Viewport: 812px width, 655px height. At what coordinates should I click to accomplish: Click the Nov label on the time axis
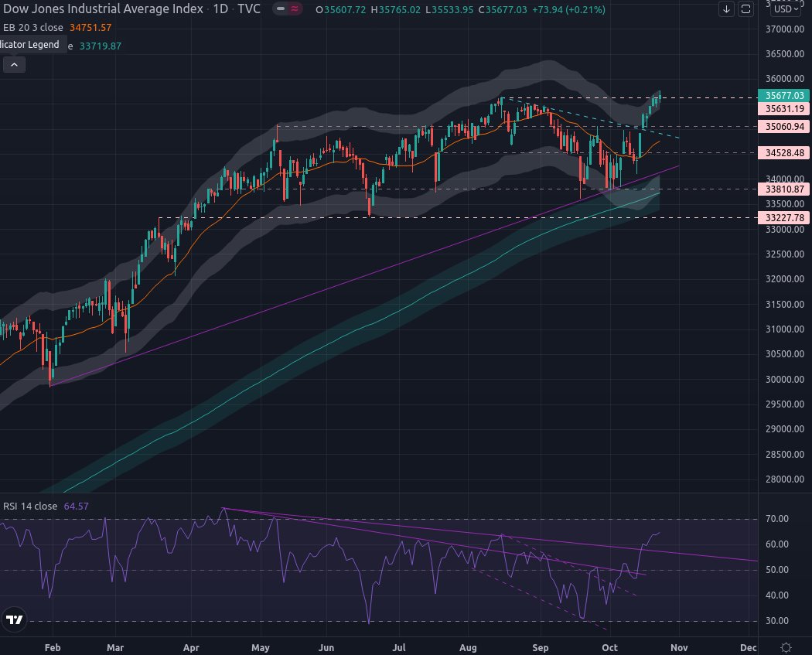679,647
